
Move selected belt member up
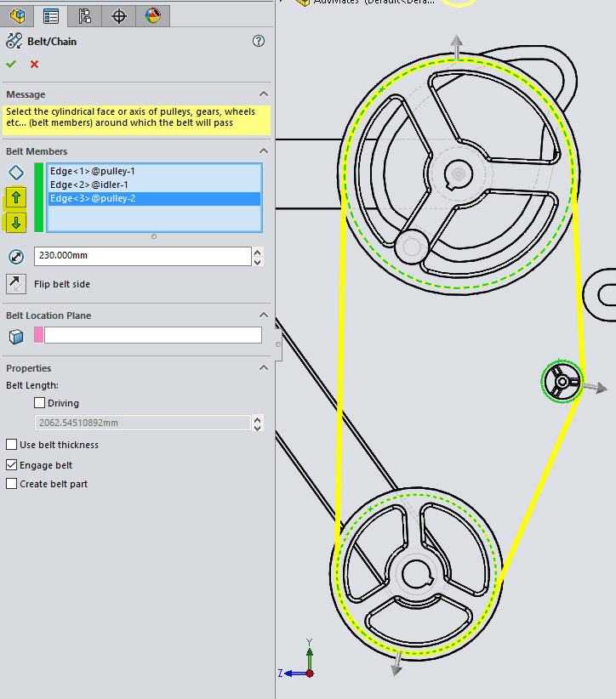click(16, 197)
